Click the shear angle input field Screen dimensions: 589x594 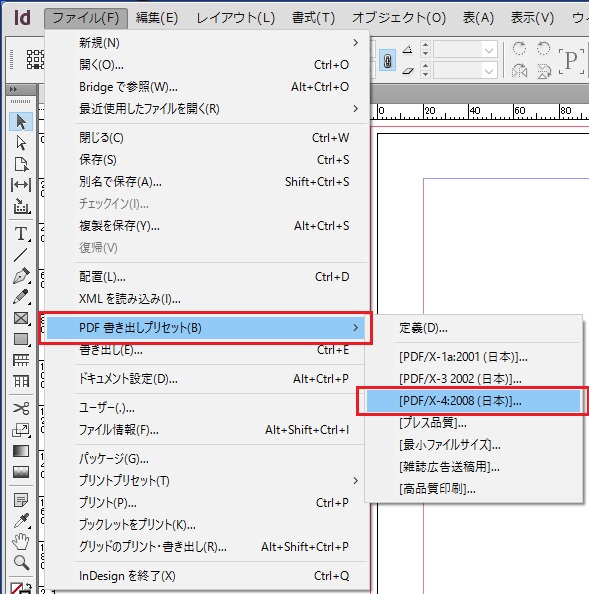point(457,71)
